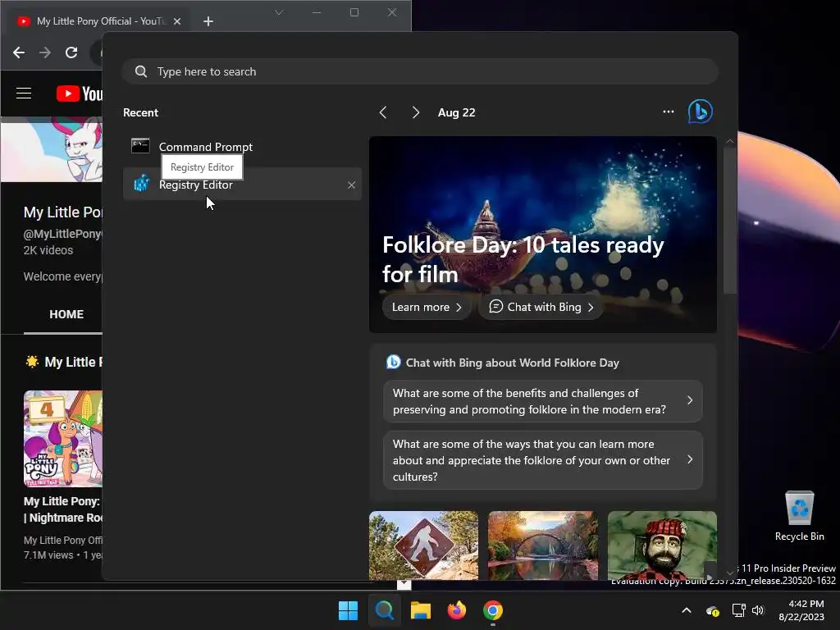
Task: Click scrollbar down arrow in search panel
Action: click(x=729, y=573)
